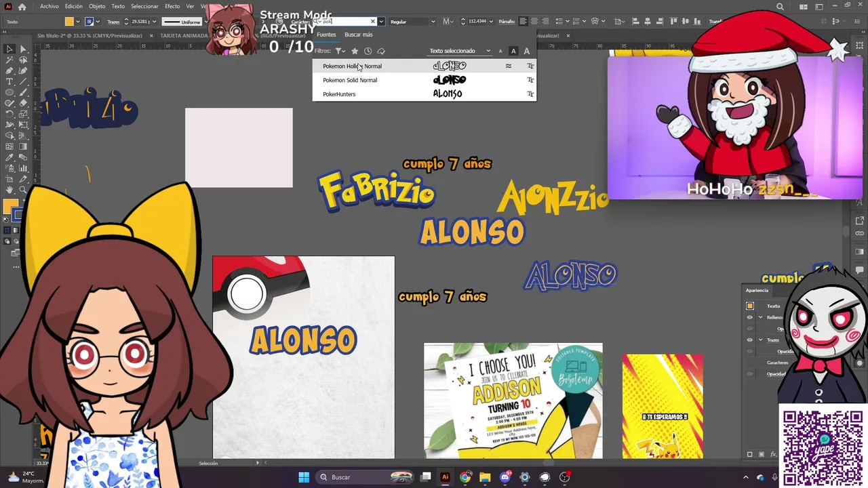Screen dimensions: 868x488
Task: Open Windows Start menu
Action: point(304,477)
